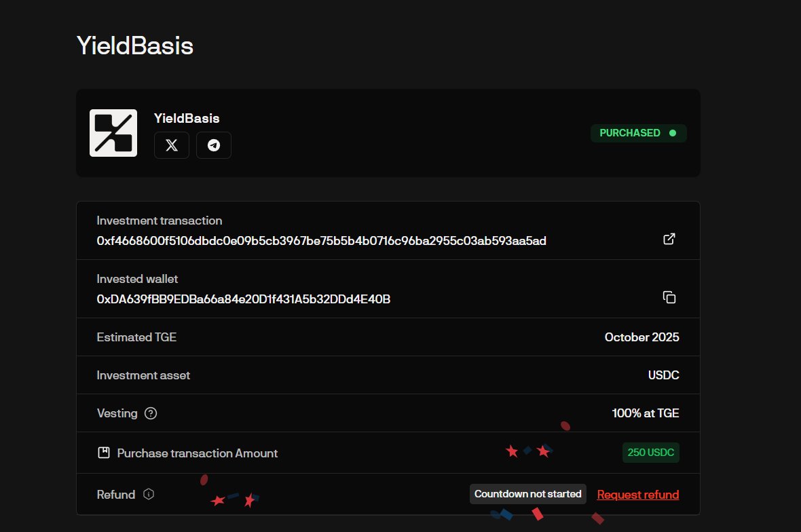Click the YieldBasis name beside the logo

(x=187, y=118)
